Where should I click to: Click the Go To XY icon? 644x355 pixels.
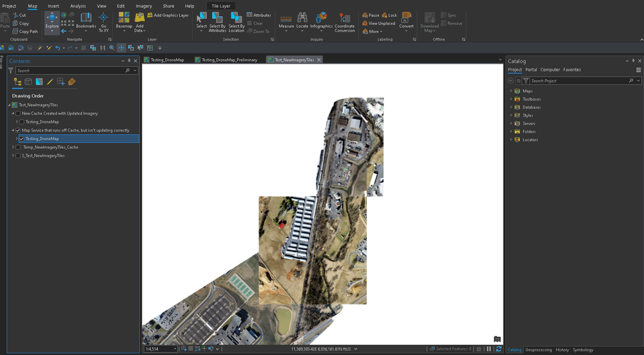(103, 19)
